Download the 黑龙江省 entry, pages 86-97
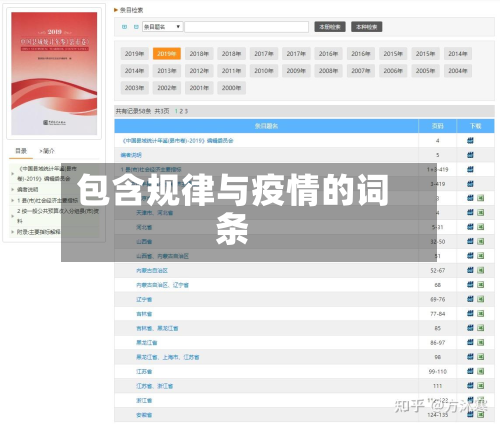The width and height of the screenshot is (500, 426). pyautogui.click(x=470, y=342)
